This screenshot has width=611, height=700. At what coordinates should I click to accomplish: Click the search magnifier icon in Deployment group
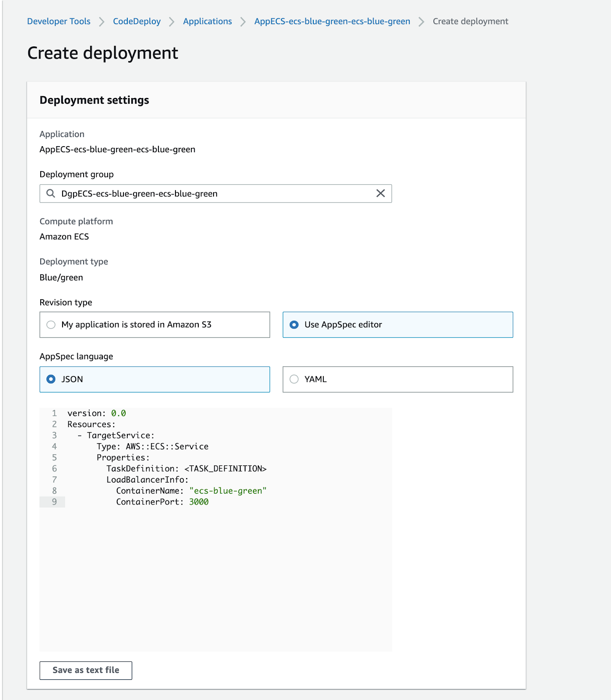click(x=51, y=193)
